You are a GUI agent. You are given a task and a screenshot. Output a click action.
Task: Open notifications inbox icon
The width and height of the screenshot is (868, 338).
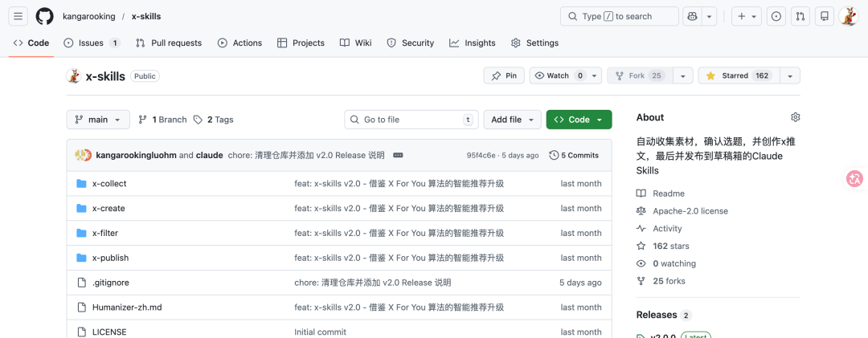click(825, 17)
